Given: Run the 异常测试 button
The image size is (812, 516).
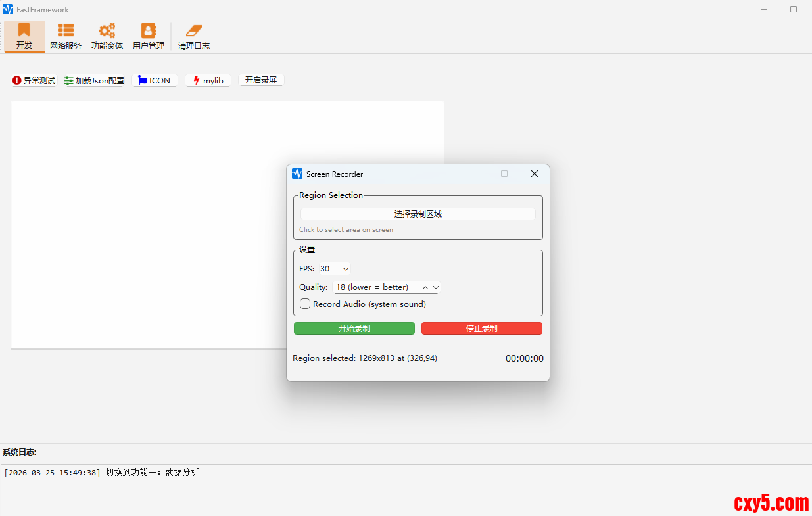Looking at the screenshot, I should pyautogui.click(x=34, y=80).
